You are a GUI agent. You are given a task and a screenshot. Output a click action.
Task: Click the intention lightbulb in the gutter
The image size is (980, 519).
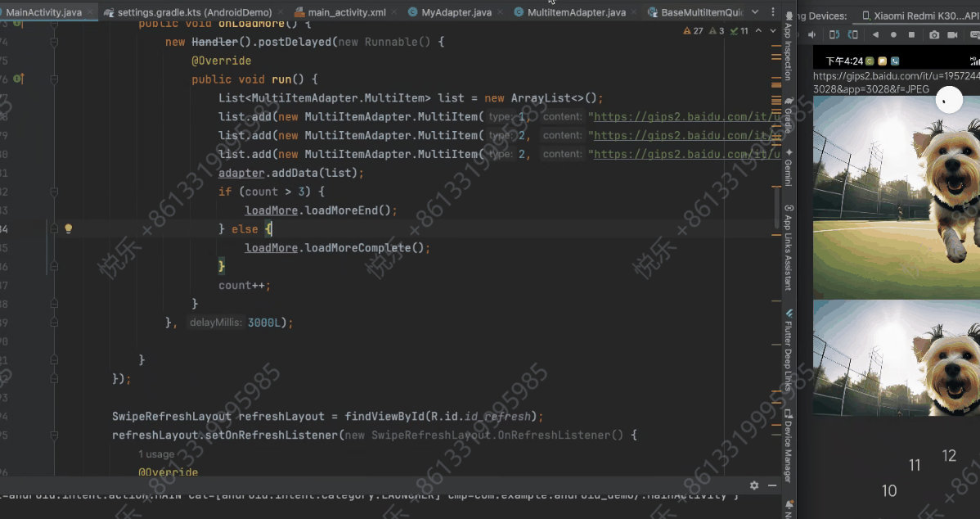(68, 229)
